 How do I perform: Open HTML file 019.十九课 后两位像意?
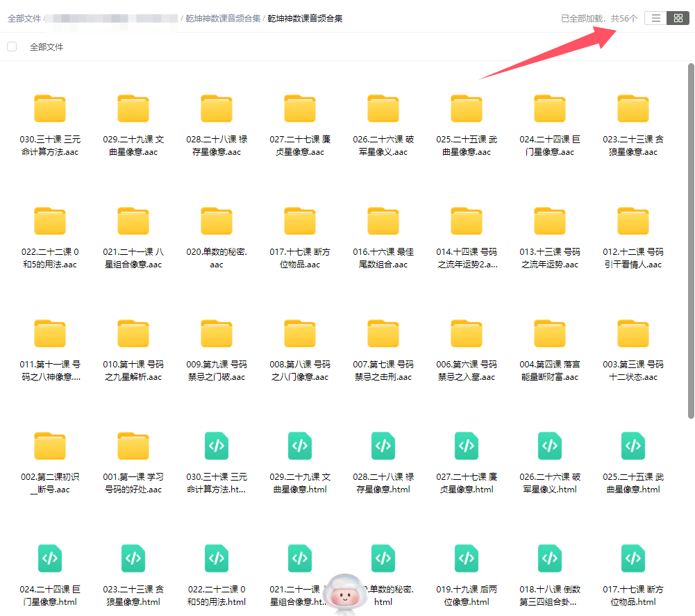point(467,558)
